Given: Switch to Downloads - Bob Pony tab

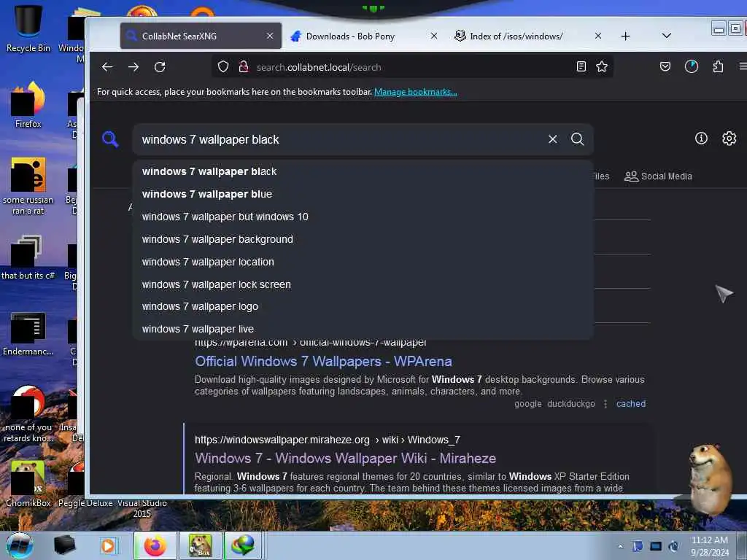Looking at the screenshot, I should click(x=365, y=36).
